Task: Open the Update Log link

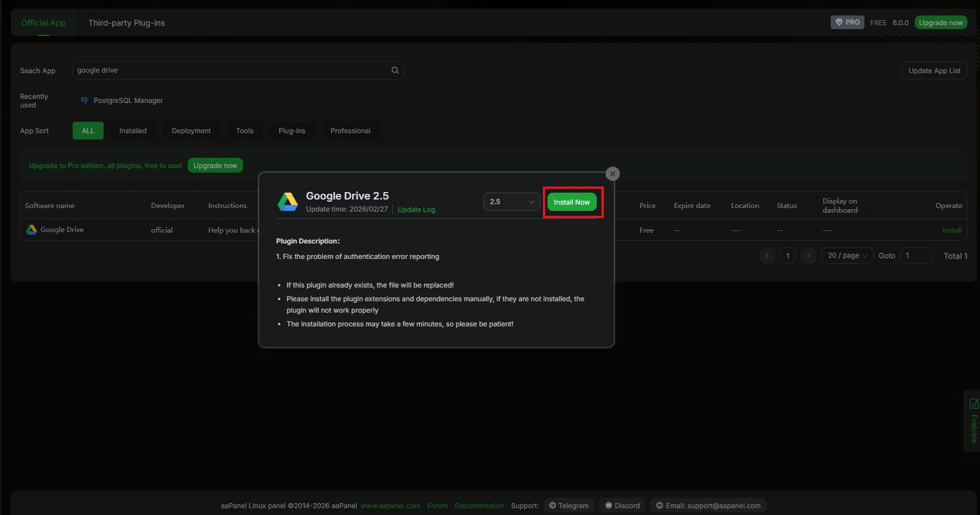Action: click(416, 210)
